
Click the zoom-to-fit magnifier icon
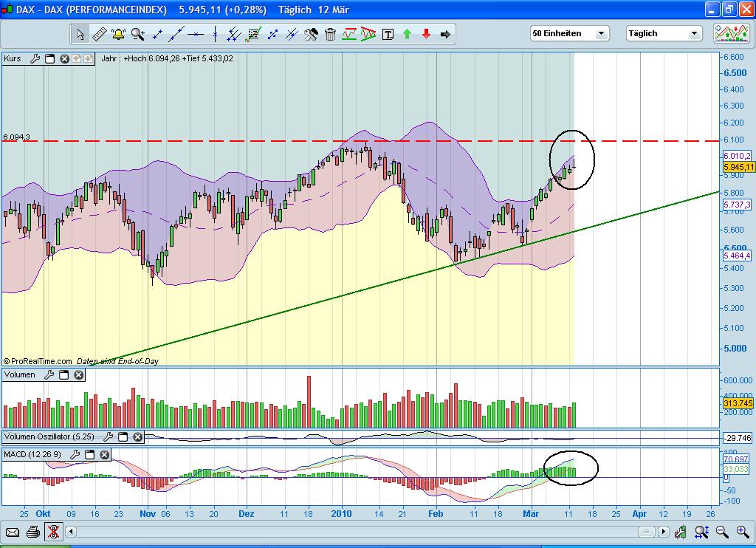tap(701, 532)
